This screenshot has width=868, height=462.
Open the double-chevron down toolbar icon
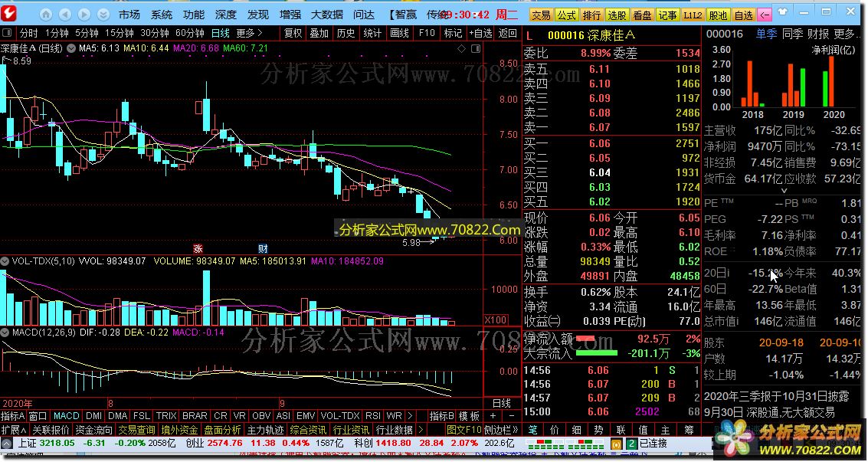[103, 15]
